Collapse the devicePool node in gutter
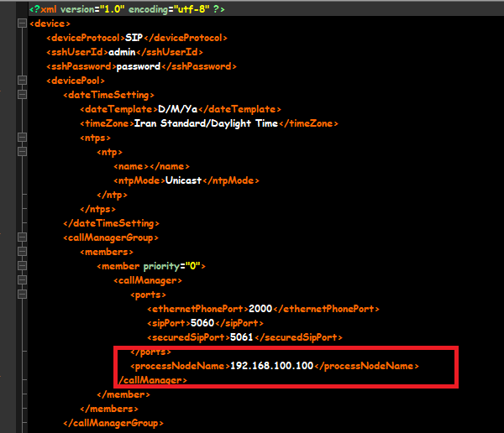 (x=21, y=81)
